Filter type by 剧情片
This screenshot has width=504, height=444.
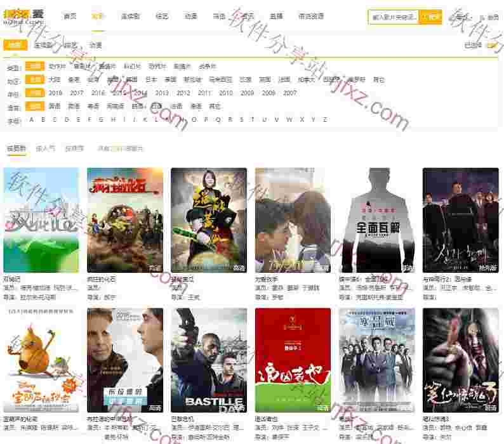pyautogui.click(x=182, y=67)
